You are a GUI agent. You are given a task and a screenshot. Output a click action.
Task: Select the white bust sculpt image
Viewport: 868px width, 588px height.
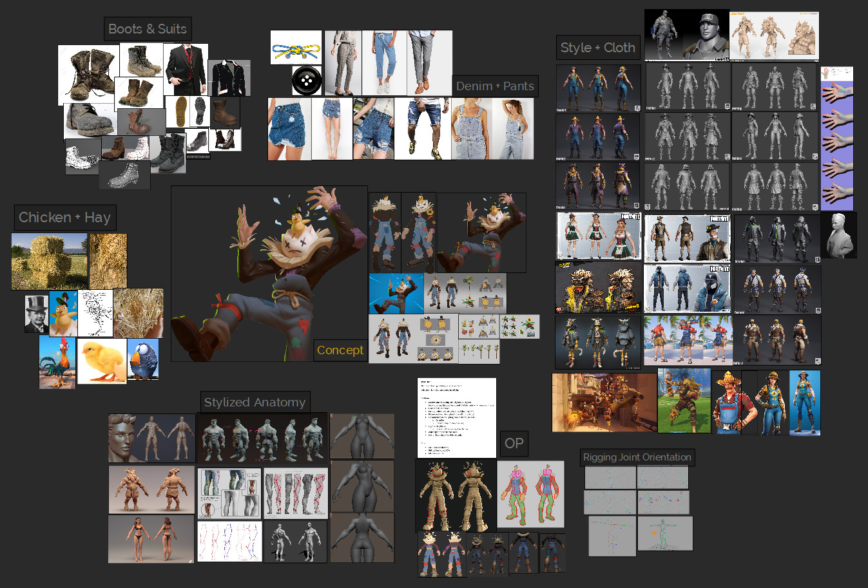pos(838,236)
